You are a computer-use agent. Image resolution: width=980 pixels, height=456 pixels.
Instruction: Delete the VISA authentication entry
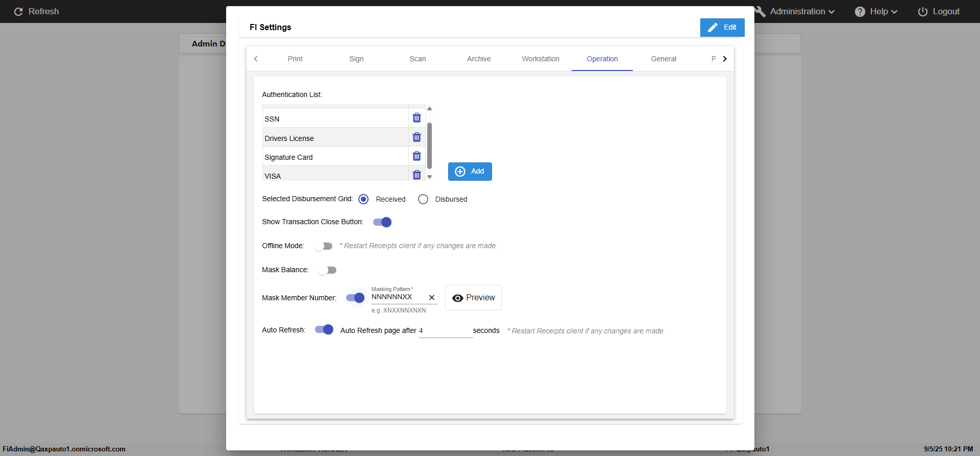pos(416,175)
